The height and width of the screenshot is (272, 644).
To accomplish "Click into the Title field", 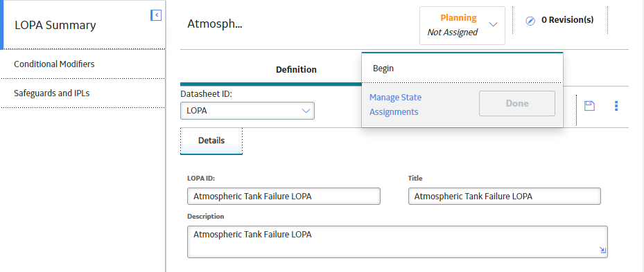I will [x=505, y=196].
